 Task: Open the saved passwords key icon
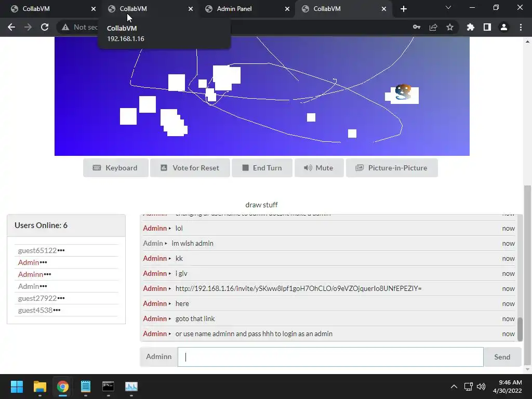point(417,27)
